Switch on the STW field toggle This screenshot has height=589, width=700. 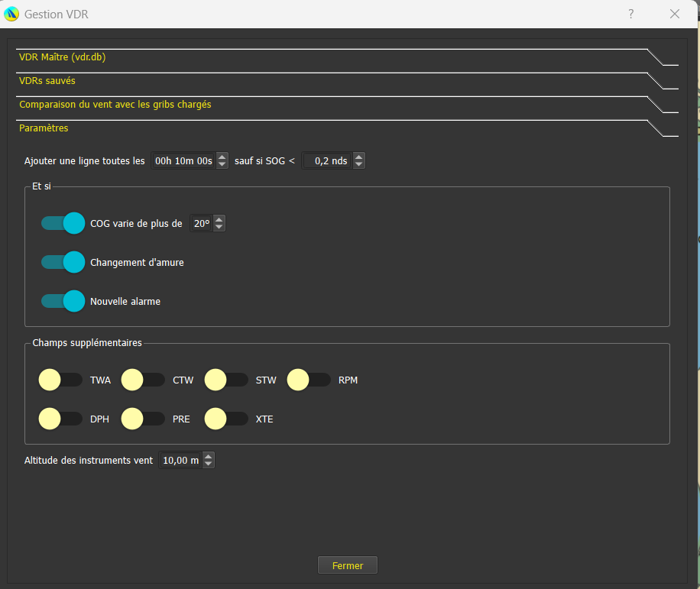coord(226,380)
